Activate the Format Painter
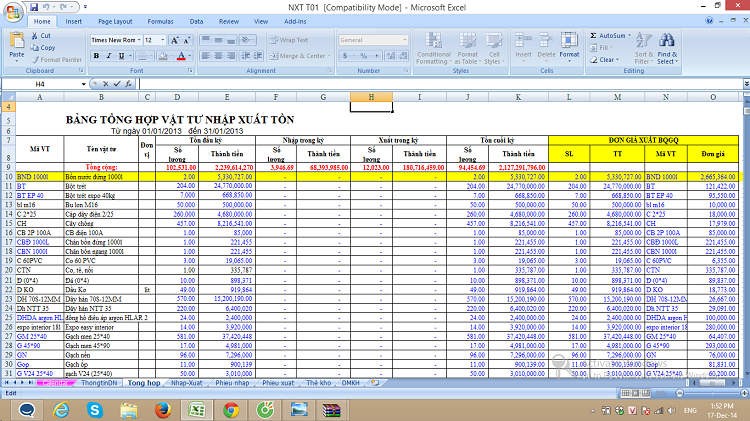The image size is (750, 421). tap(56, 59)
